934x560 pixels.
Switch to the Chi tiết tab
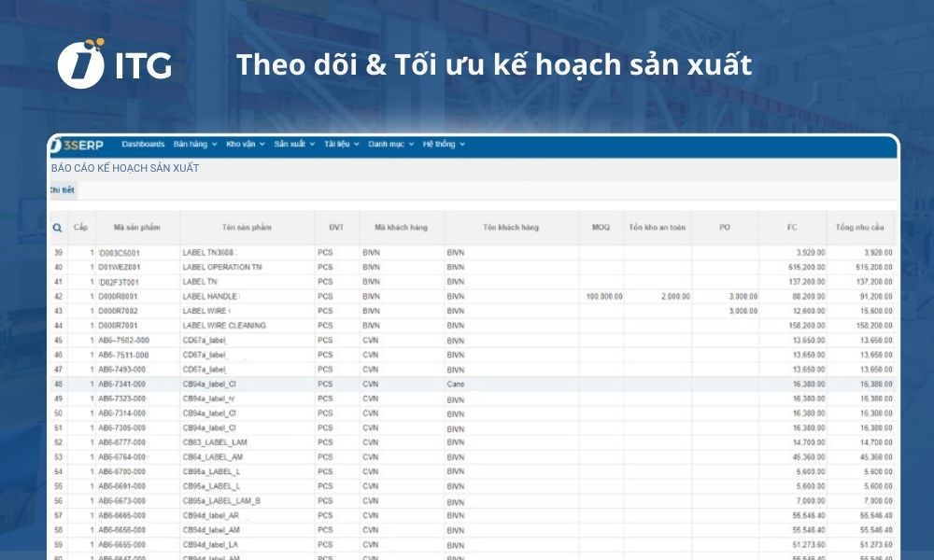click(63, 189)
